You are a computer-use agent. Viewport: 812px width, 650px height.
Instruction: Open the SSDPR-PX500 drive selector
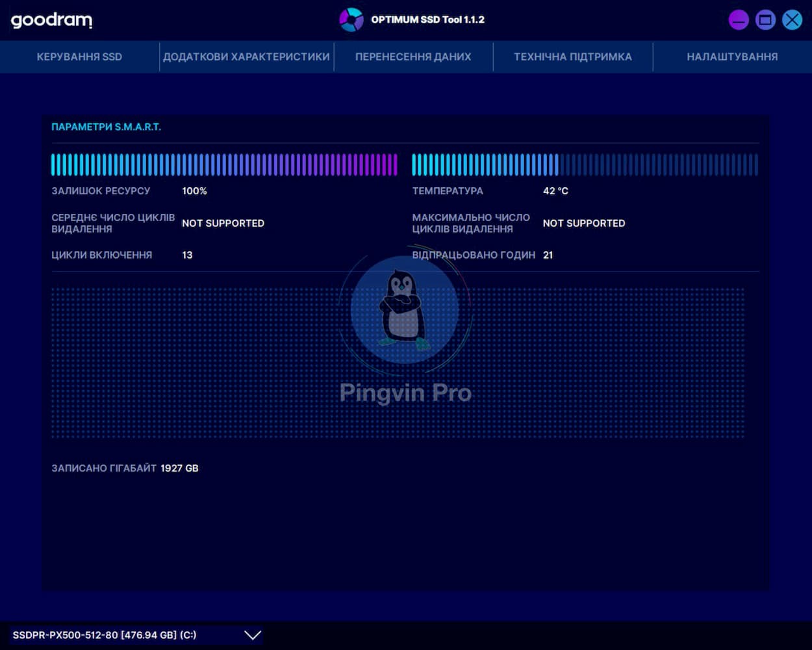(105, 635)
